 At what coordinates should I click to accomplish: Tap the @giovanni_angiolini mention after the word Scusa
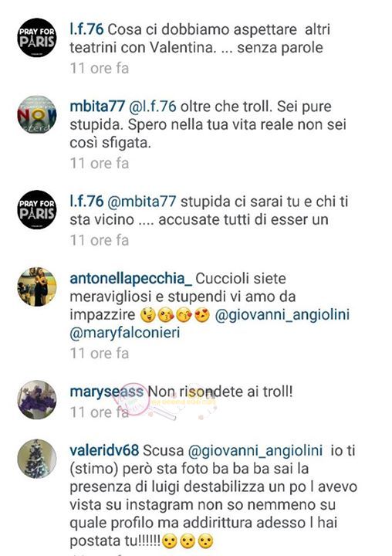(255, 451)
